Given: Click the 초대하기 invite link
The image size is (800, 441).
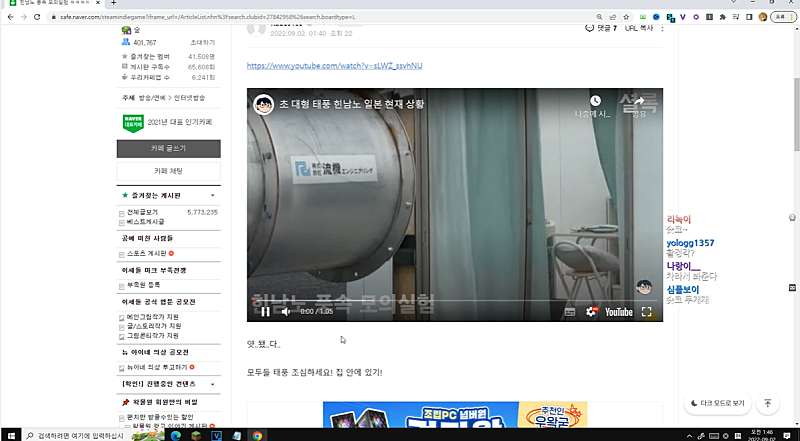Looking at the screenshot, I should [203, 43].
